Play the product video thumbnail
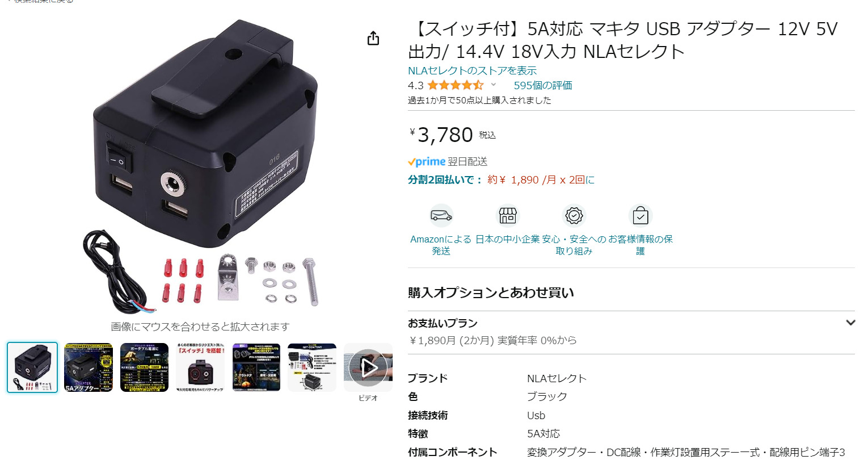The image size is (868, 460). point(368,368)
